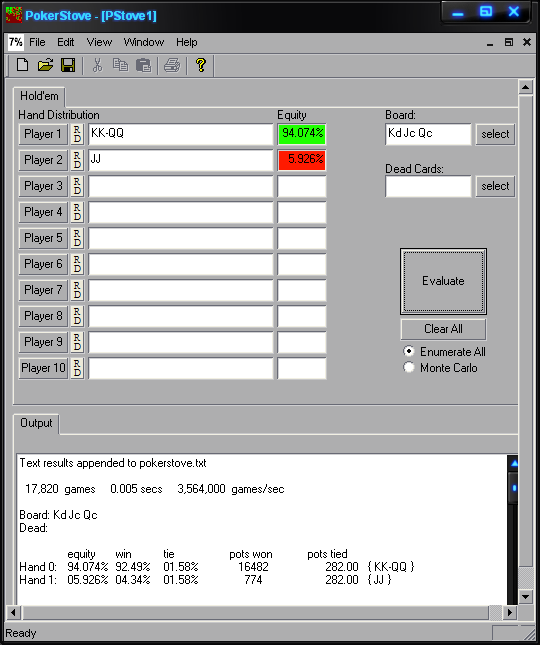
Task: Click the 'Hand 0:' results row
Action: tap(217, 567)
